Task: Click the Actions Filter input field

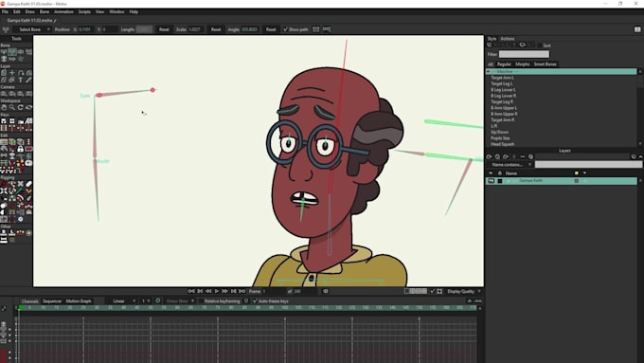Action: coord(524,54)
